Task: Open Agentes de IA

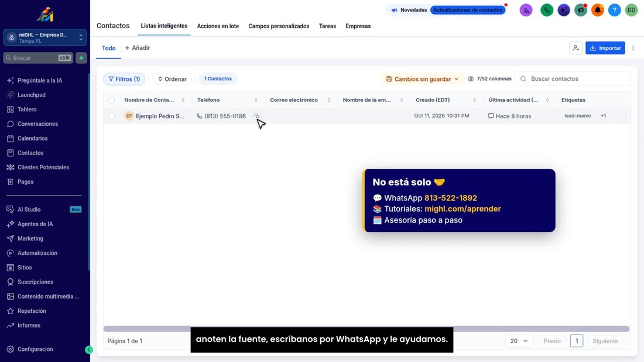Action: [35, 224]
